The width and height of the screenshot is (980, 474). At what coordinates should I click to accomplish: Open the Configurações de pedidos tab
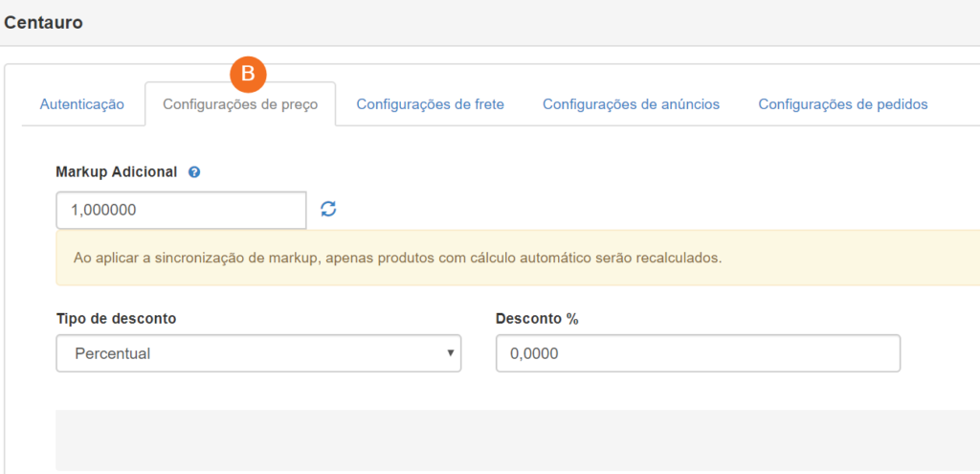(x=843, y=104)
